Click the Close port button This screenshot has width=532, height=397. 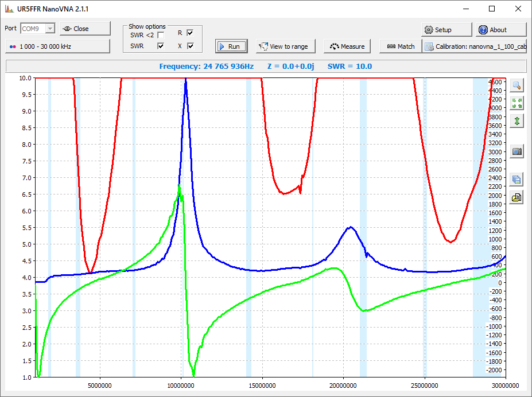[x=85, y=29]
